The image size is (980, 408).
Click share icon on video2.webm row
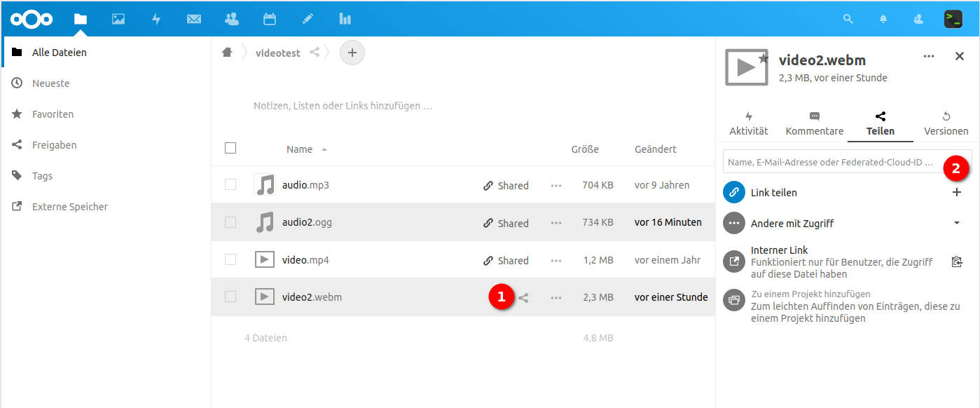(523, 298)
